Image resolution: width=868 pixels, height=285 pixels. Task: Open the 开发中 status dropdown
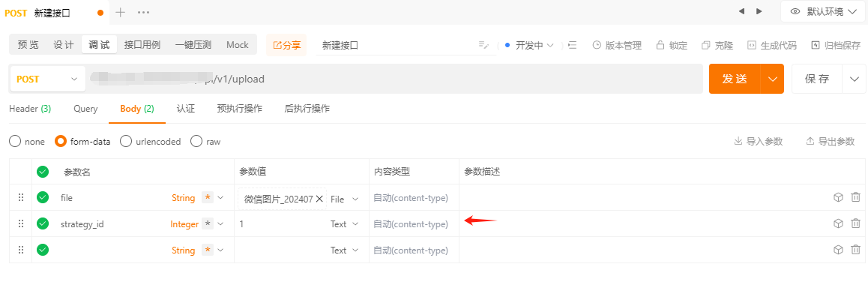pos(529,46)
